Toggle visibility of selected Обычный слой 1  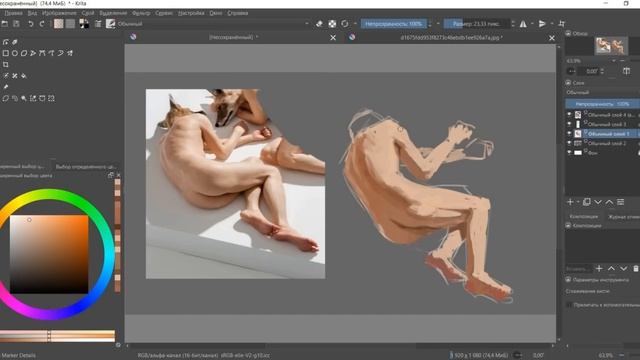pos(569,133)
